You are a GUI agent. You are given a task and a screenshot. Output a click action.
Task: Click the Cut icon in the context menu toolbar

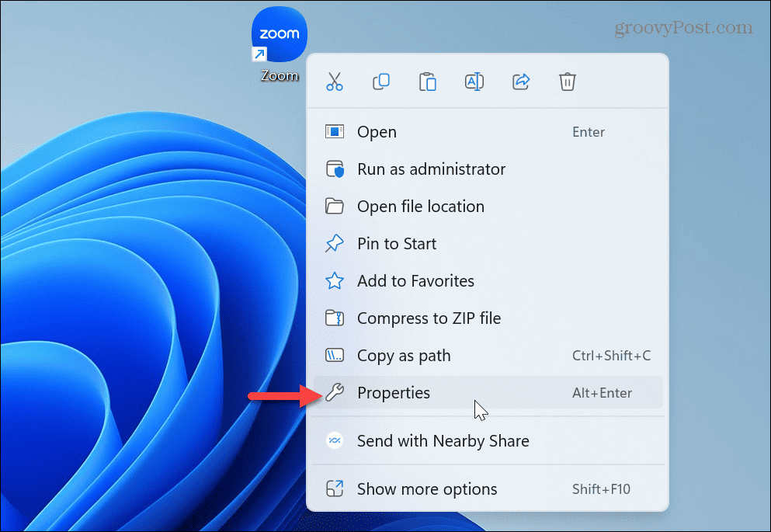click(x=335, y=81)
